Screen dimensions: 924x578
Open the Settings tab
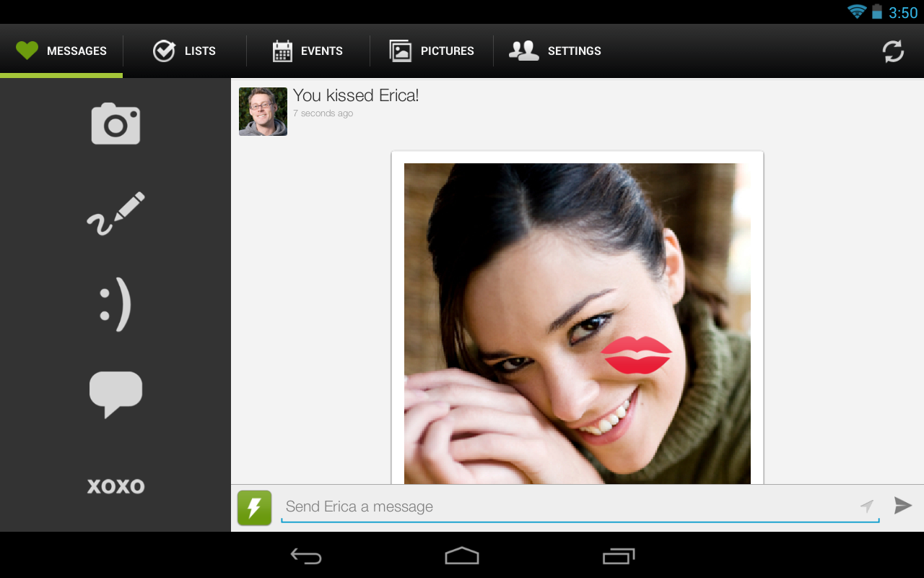coord(555,51)
